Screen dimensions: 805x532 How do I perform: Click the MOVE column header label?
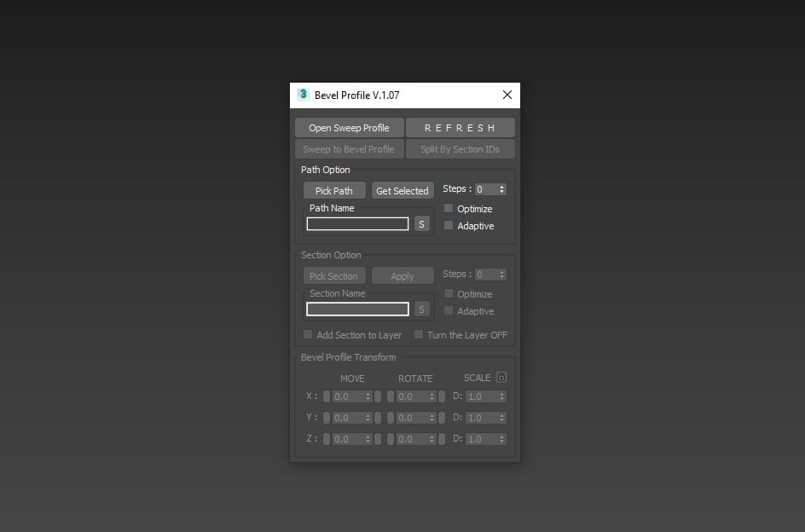point(352,379)
